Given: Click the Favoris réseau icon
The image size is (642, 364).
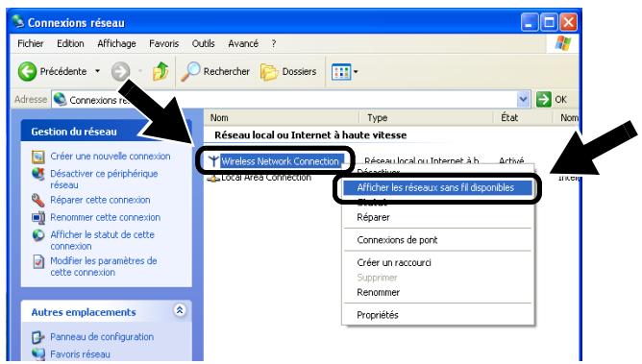Looking at the screenshot, I should (x=38, y=354).
